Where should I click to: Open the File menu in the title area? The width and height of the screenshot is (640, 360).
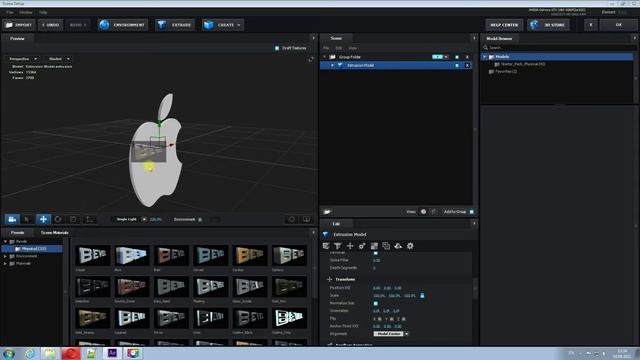pos(9,13)
